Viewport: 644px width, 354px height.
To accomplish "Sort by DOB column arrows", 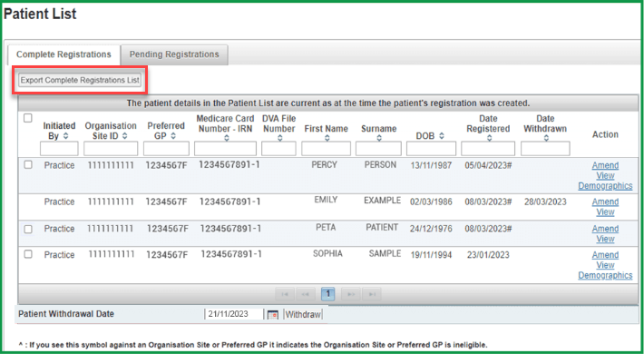I will (x=442, y=135).
